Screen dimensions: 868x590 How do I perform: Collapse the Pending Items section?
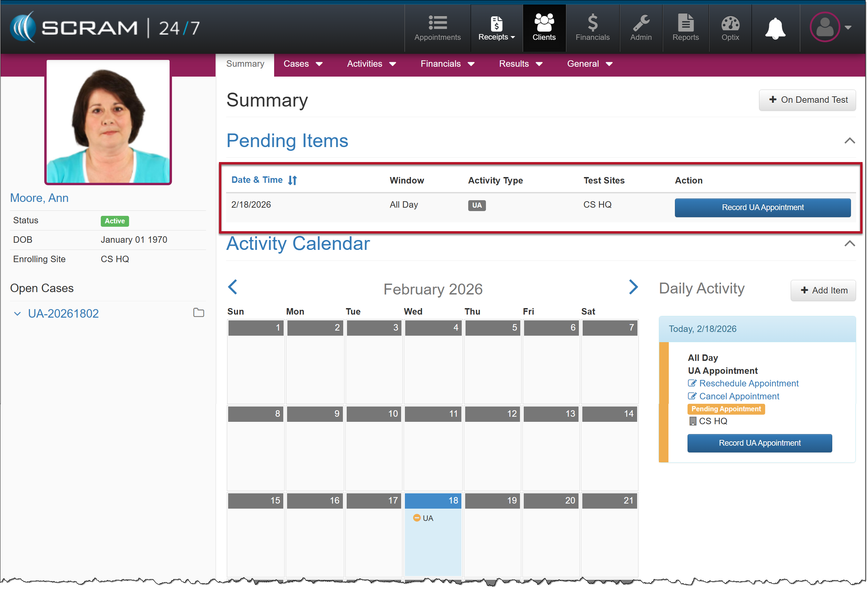click(850, 141)
